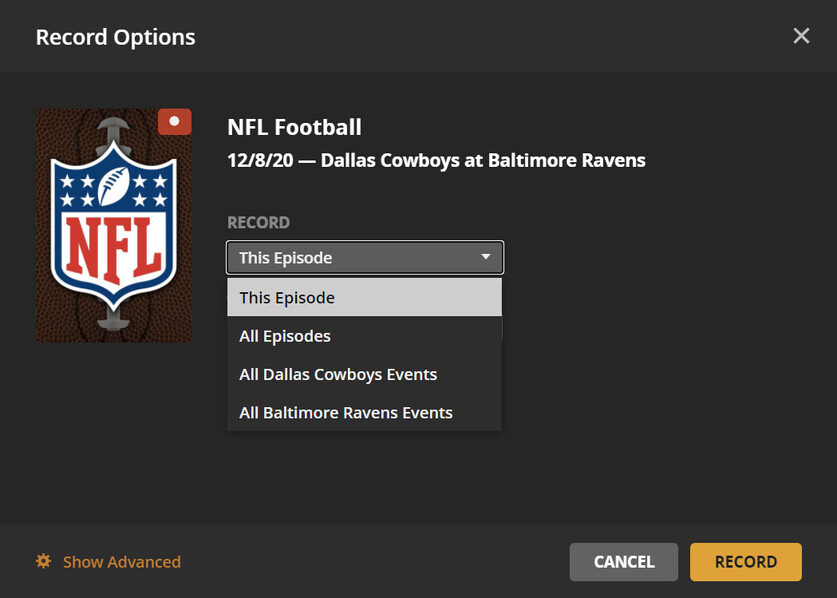The height and width of the screenshot is (598, 837).
Task: Click the gear icon beside Show Advanced
Action: point(43,561)
